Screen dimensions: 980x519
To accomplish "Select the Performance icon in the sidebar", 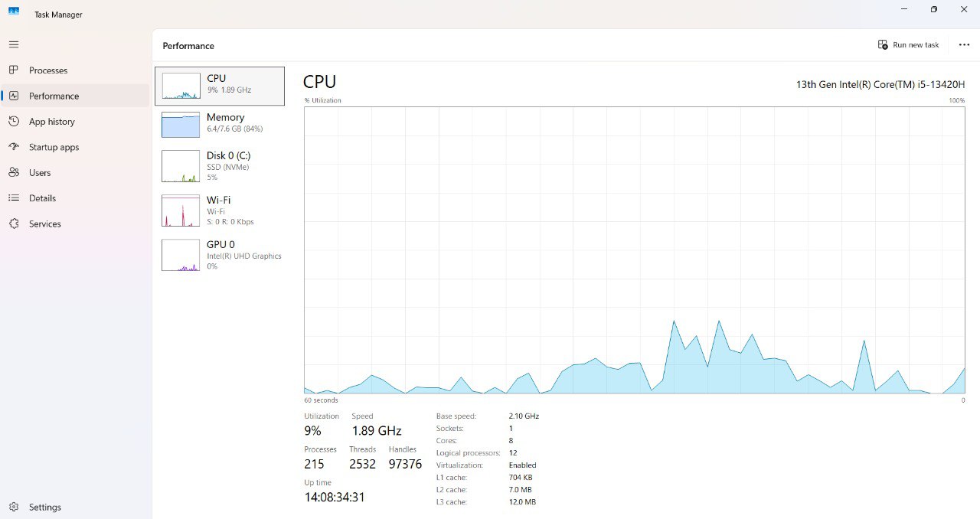I will (x=14, y=96).
